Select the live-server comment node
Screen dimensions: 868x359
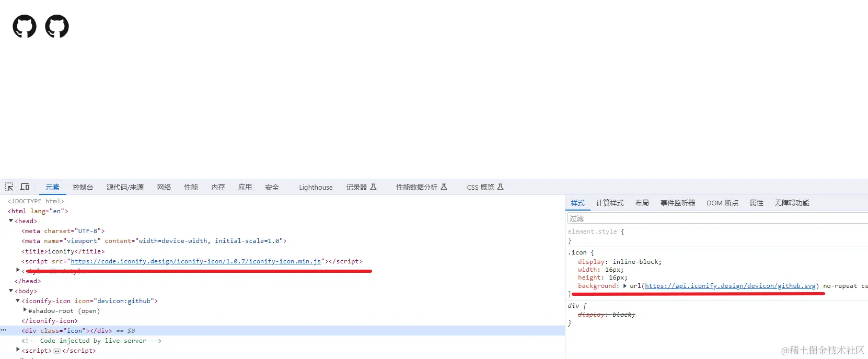91,341
